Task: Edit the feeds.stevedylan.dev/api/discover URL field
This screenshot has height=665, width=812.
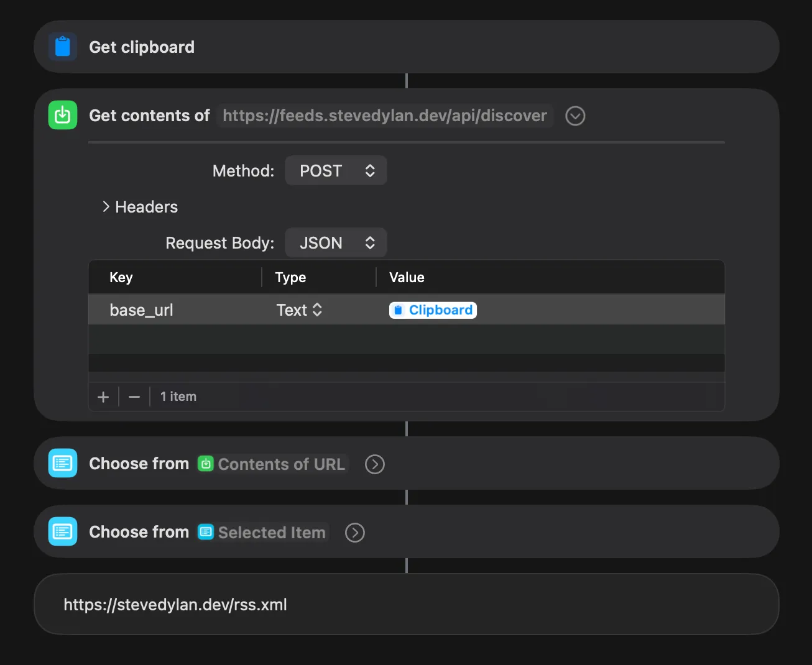Action: (385, 116)
